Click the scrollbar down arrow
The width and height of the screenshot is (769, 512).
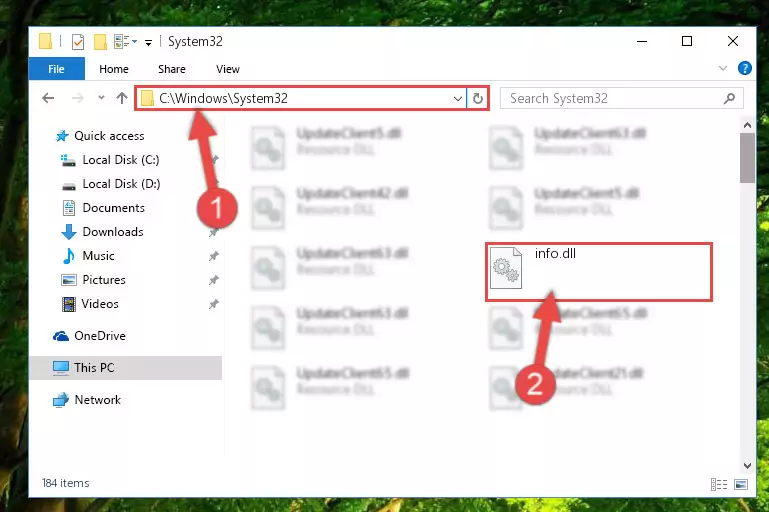pos(747,465)
